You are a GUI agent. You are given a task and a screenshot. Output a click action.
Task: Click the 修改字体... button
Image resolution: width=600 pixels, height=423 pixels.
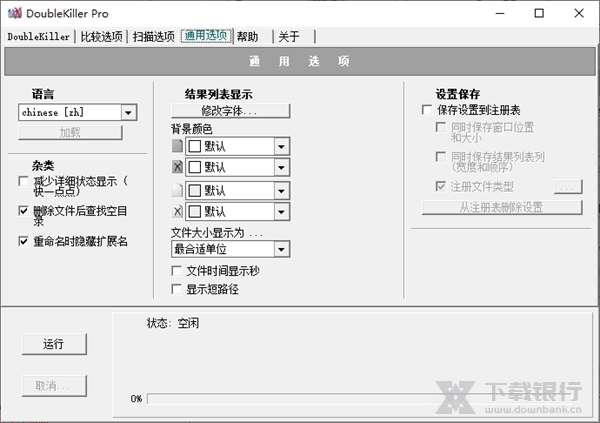coord(230,110)
